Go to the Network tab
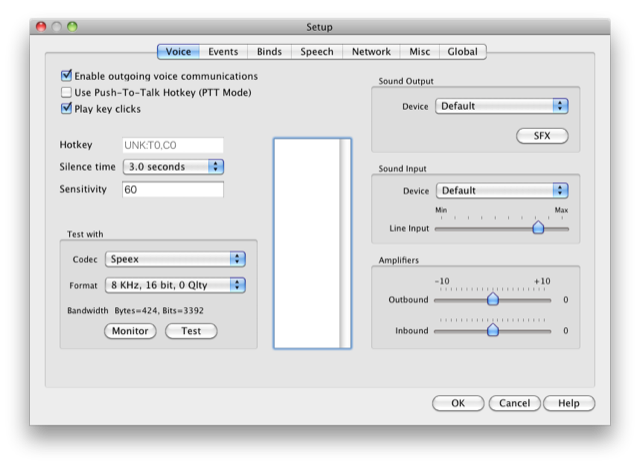Screen dimensions: 640x466 pyautogui.click(x=371, y=52)
